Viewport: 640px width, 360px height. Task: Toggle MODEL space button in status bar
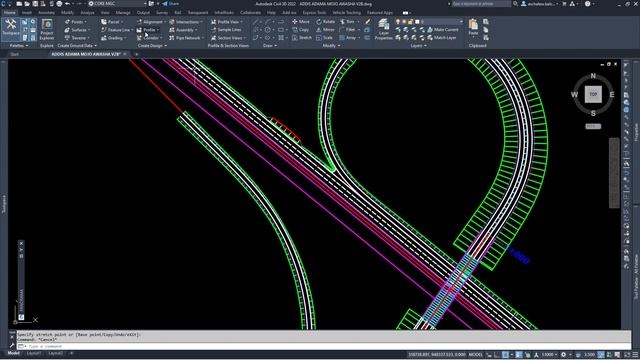tap(476, 354)
